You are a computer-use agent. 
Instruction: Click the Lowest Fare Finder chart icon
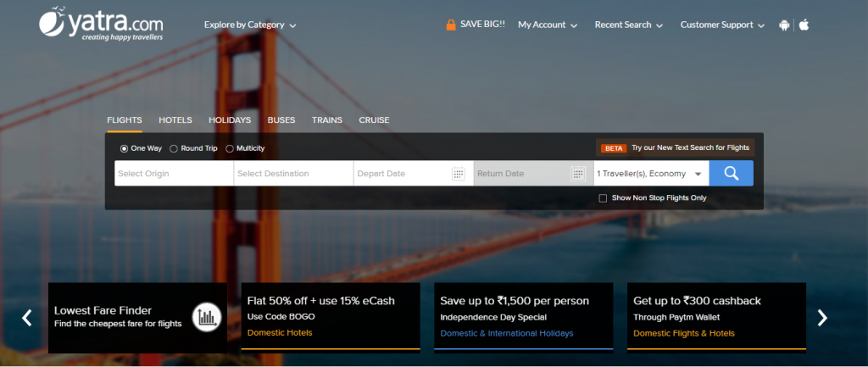[x=207, y=317]
